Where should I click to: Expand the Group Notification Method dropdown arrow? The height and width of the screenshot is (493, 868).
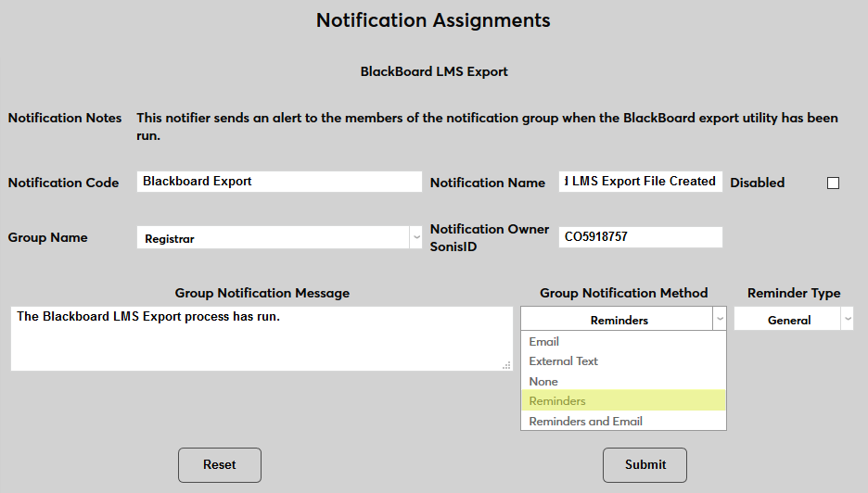coord(719,319)
